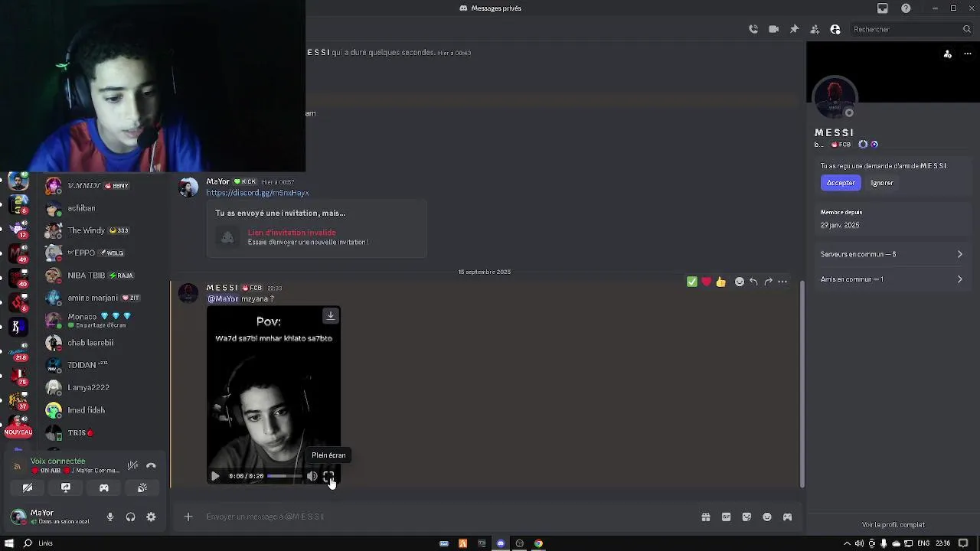Screen dimensions: 980x551
Task: Open the soundboard button
Action: (x=142, y=487)
